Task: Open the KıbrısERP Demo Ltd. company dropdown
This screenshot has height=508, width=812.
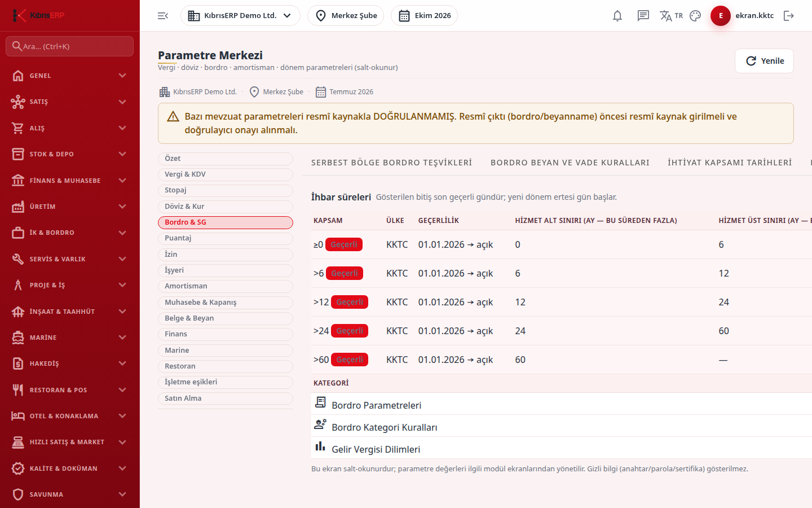Action: click(240, 16)
